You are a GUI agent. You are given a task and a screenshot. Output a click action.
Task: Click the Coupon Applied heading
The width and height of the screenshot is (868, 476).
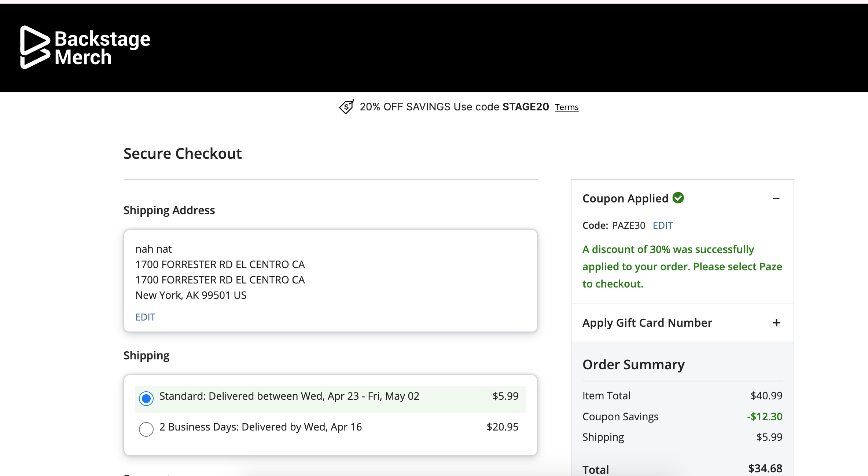625,198
